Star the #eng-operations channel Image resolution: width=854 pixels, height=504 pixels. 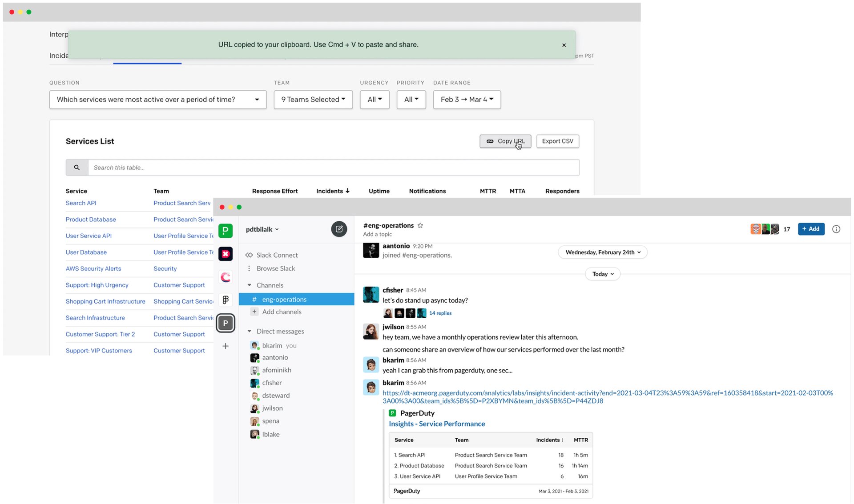420,225
